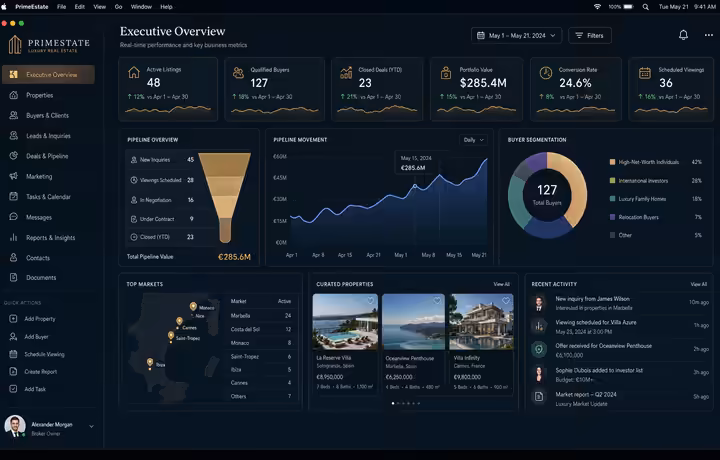The width and height of the screenshot is (720, 460).
Task: Click the Create Report icon
Action: point(13,371)
